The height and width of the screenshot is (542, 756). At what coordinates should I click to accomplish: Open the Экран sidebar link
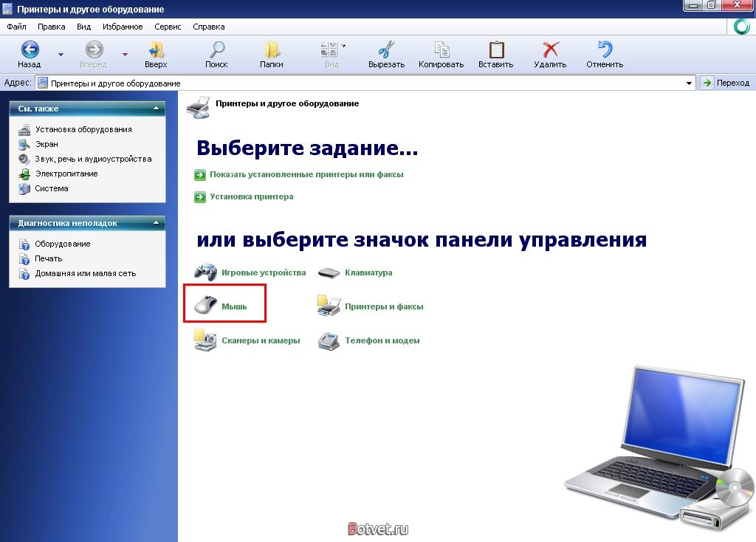[x=47, y=144]
